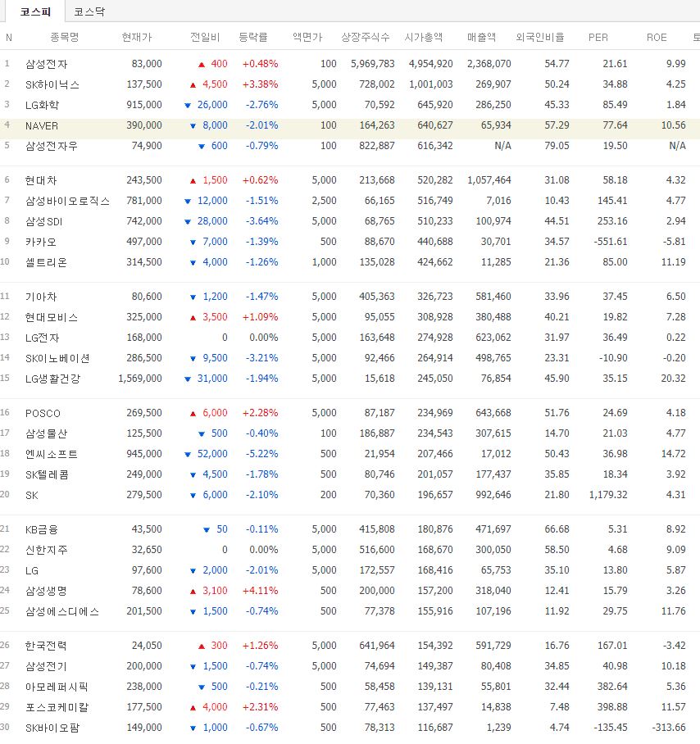Open the SK하이닉스 stock link
700x744 pixels.
click(x=52, y=84)
